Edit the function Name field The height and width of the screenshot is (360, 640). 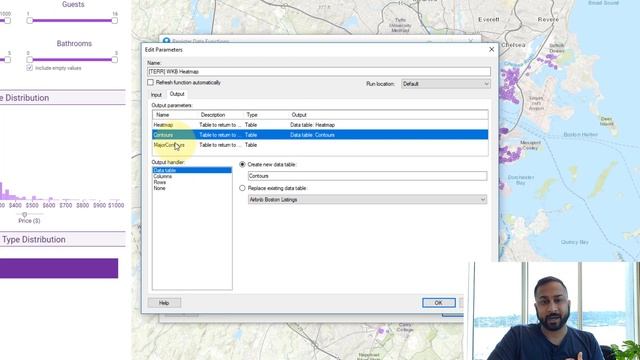pos(319,71)
